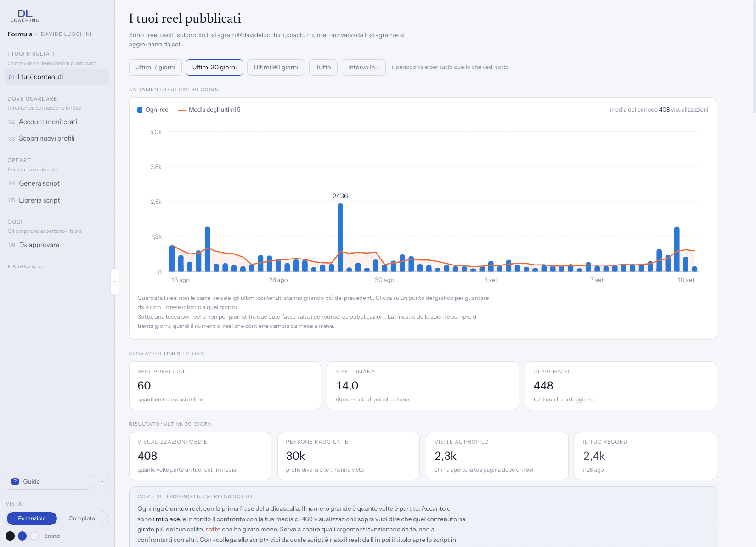Viewport: 756px width, 547px height.
Task: Open the Intervallo custom range picker
Action: [364, 68]
